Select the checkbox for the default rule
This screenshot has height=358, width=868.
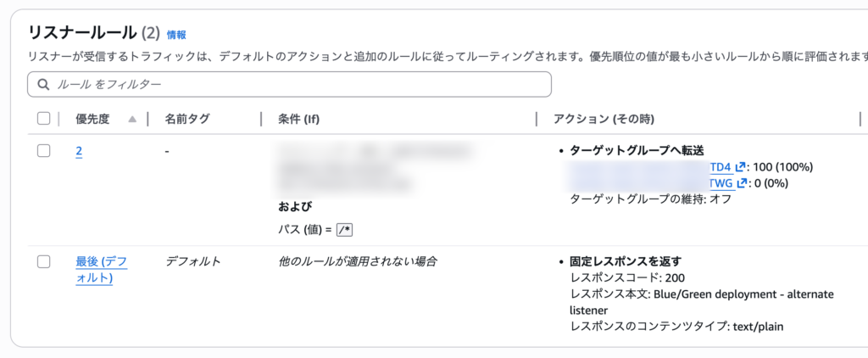(x=44, y=261)
